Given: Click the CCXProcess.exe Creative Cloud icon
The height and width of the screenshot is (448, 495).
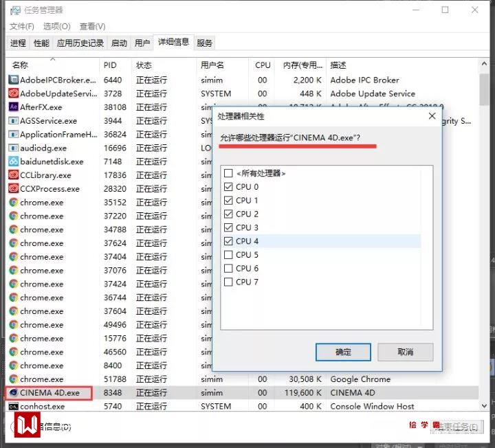Looking at the screenshot, I should [13, 189].
